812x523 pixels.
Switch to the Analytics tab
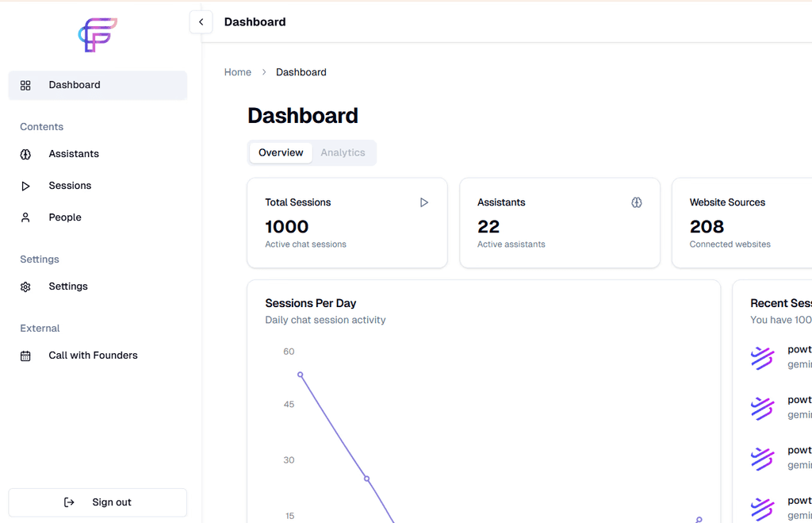343,153
